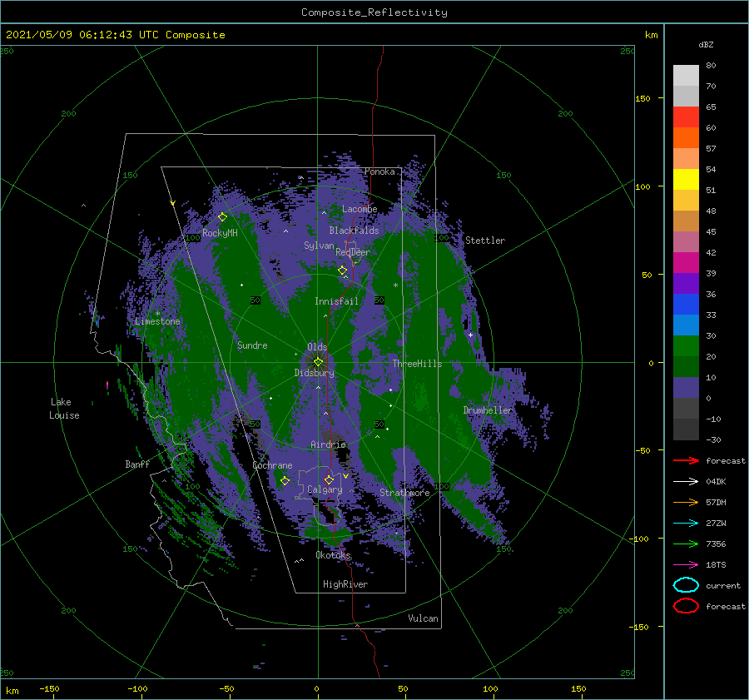Click the Okotoks label
Viewport: 749px width, 700px height.
(x=333, y=555)
